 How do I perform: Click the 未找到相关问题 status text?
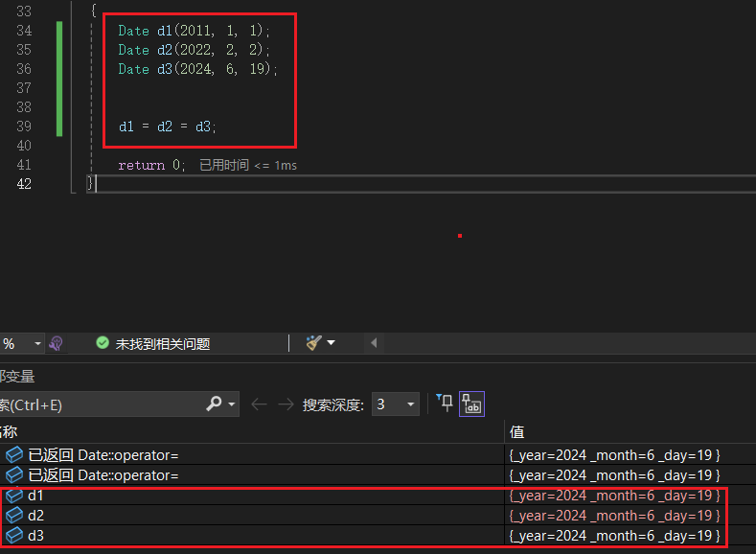coord(163,344)
